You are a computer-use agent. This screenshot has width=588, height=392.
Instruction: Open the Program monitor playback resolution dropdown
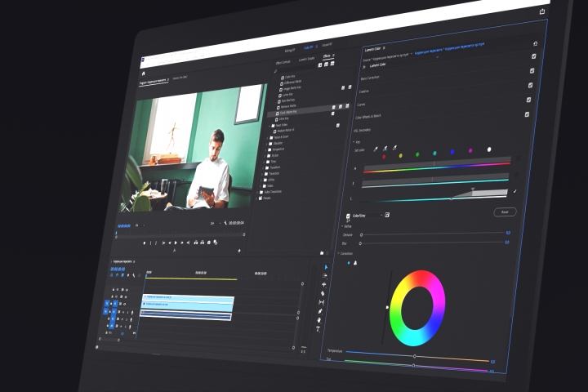tap(215, 223)
